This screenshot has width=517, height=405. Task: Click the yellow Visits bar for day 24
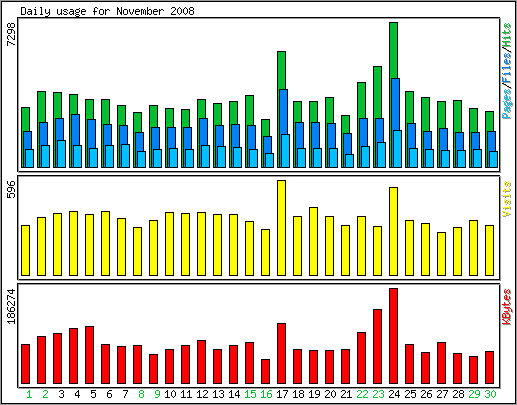coord(393,231)
